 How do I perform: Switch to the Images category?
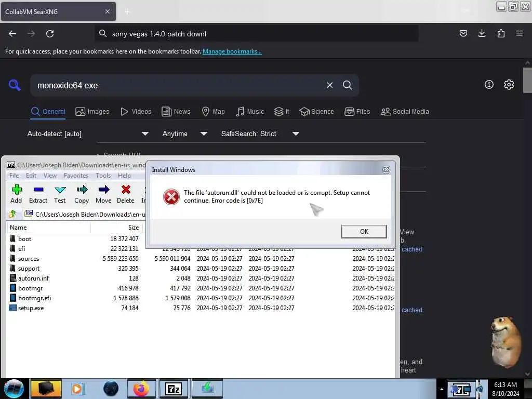[92, 112]
